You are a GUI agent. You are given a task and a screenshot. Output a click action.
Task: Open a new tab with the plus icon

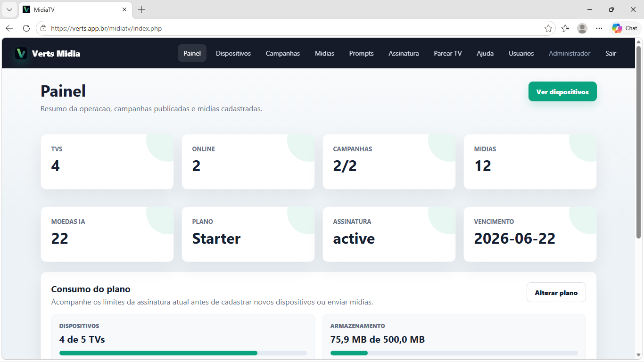(x=141, y=9)
